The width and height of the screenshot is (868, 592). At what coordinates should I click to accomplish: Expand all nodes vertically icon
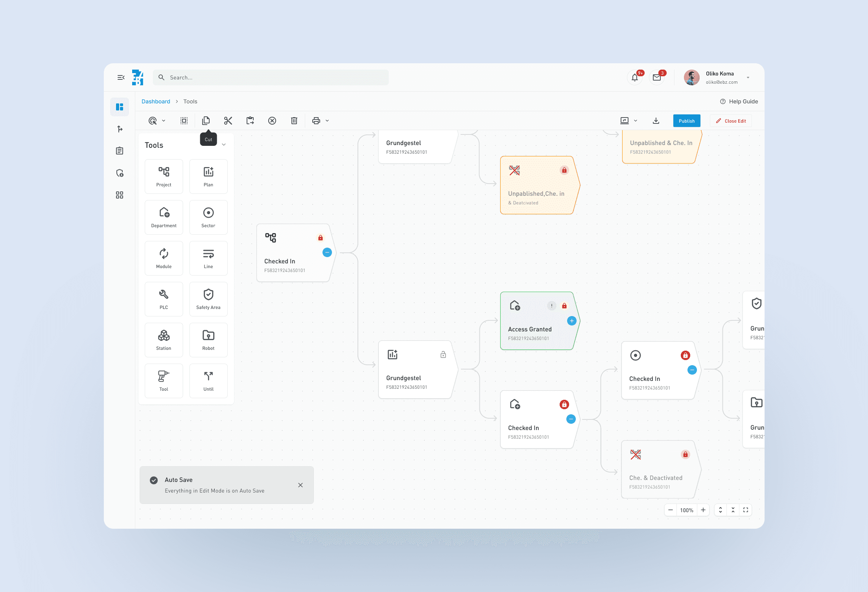[721, 510]
